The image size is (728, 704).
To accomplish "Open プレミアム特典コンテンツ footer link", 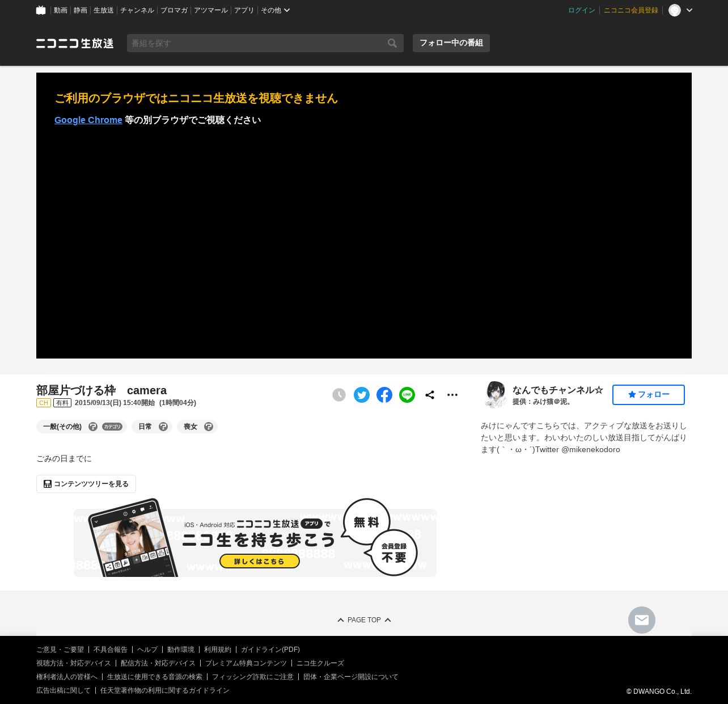I will (x=246, y=663).
